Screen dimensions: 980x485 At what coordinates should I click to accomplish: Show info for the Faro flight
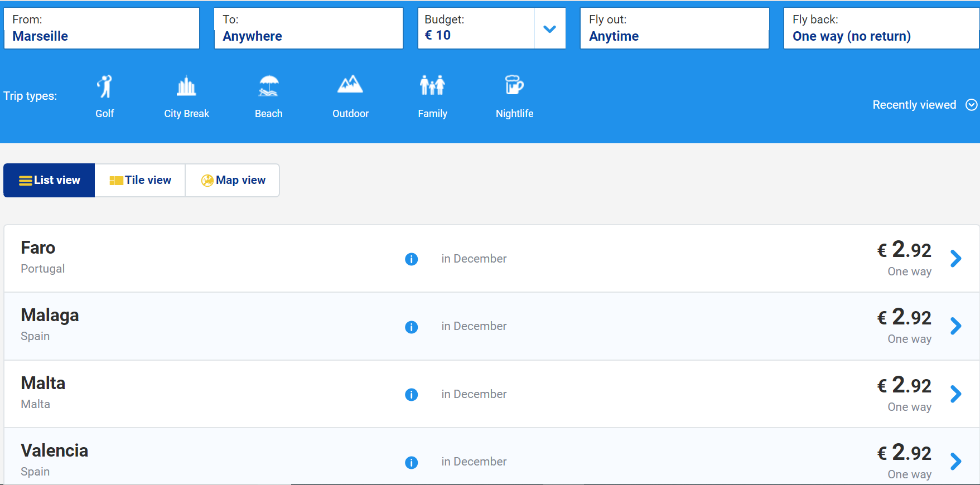click(x=411, y=259)
